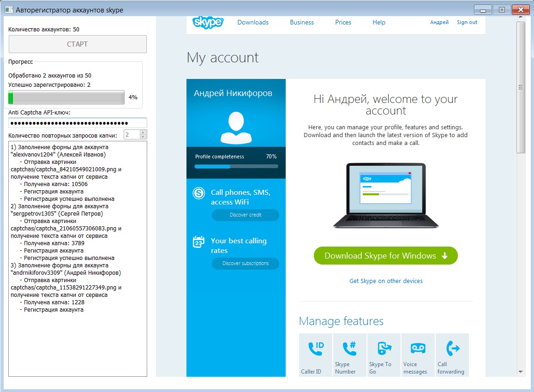Click the Skype logo
Viewport: 534px width, 392px height.
click(x=208, y=23)
